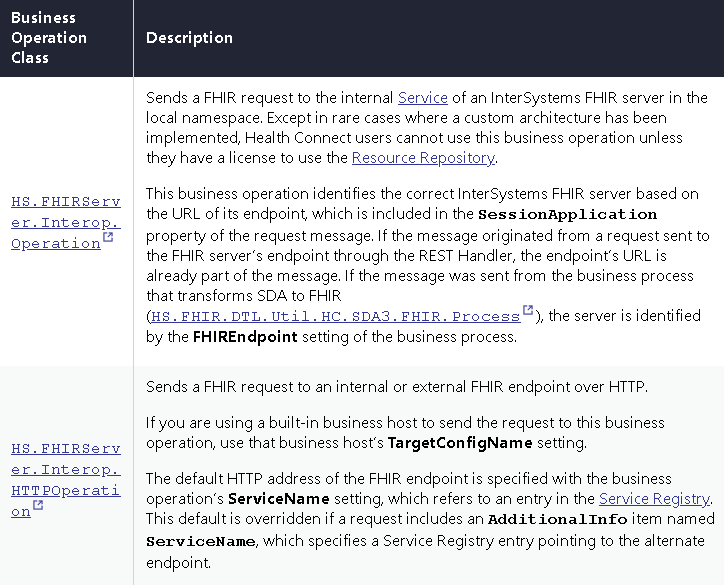This screenshot has width=724, height=585.
Task: Click the SessionApplication property name
Action: coord(567,214)
